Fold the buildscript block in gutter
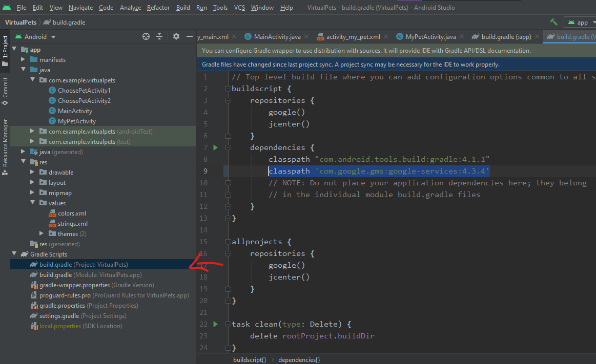596x364 pixels. click(x=228, y=89)
